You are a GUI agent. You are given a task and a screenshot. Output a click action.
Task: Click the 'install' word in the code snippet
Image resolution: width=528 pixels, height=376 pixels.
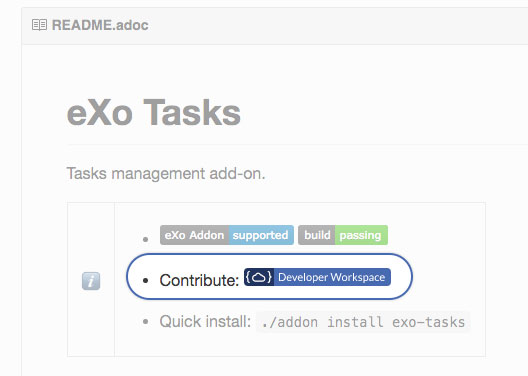[x=355, y=322]
